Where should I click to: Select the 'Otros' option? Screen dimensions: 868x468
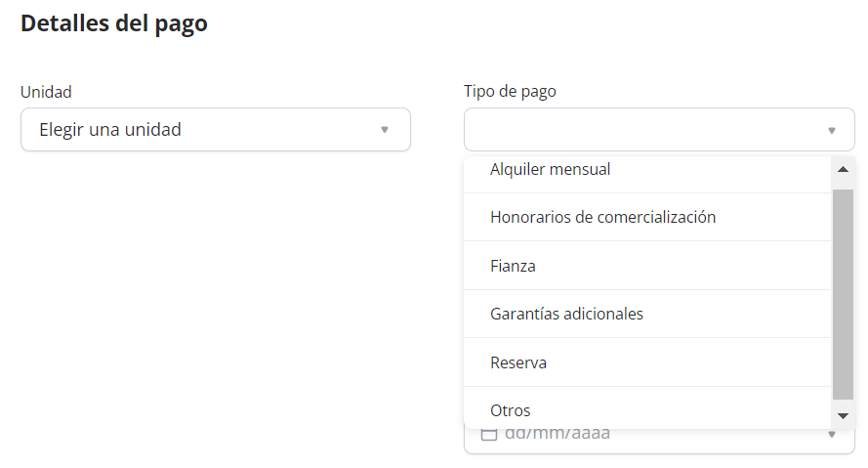511,410
